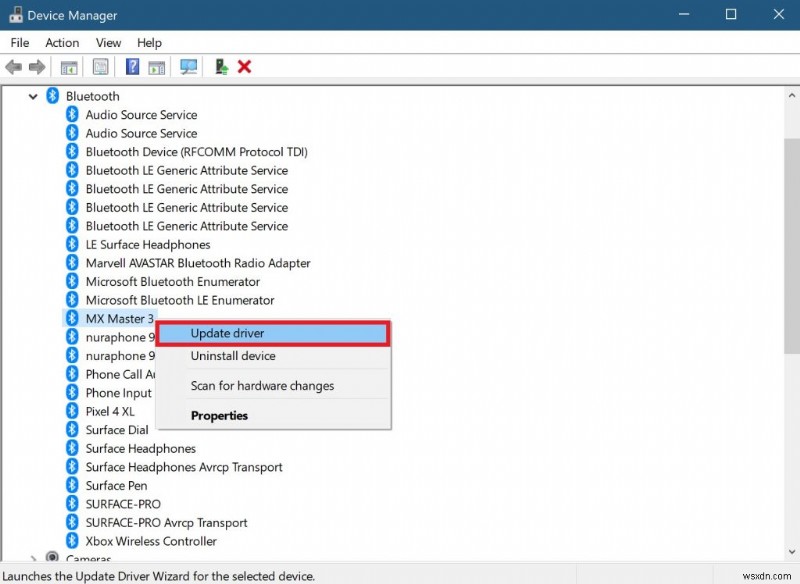Expand the Cameras category
800x584 pixels.
[33, 559]
